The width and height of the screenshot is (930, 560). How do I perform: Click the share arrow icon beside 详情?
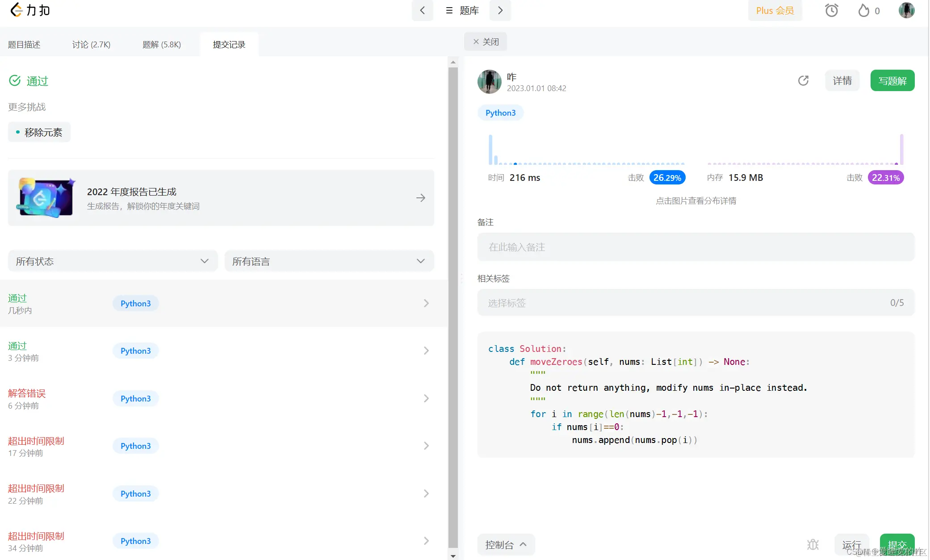803,80
